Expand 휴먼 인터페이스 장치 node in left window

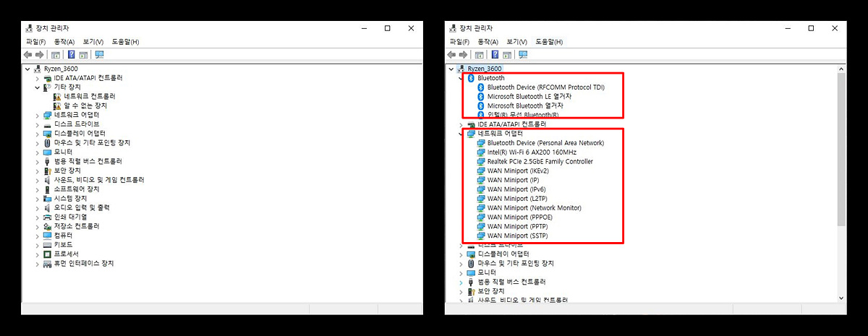(38, 264)
